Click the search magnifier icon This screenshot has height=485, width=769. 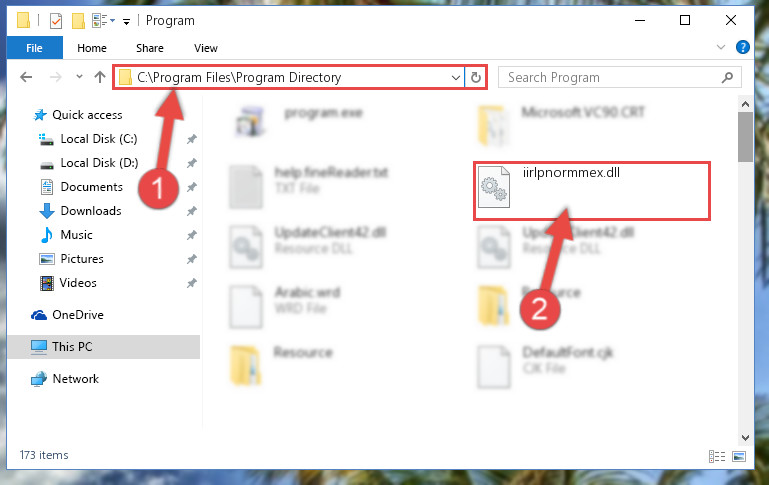[727, 77]
